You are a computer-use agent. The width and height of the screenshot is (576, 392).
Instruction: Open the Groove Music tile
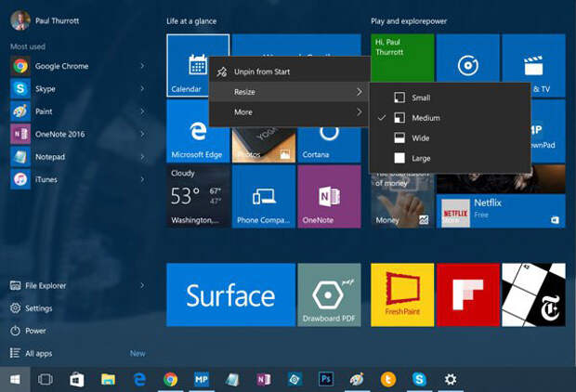click(x=468, y=58)
